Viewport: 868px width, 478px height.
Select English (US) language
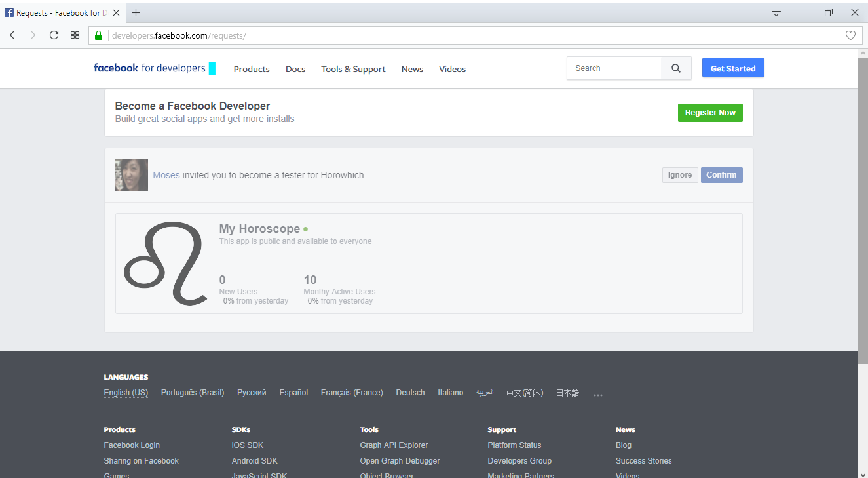[x=126, y=393]
